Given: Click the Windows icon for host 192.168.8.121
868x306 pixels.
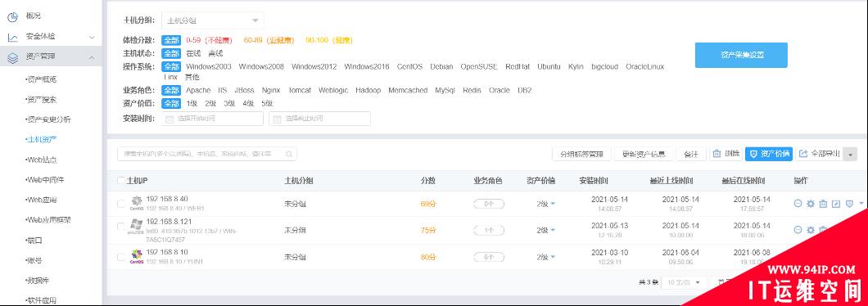Looking at the screenshot, I should [x=136, y=227].
